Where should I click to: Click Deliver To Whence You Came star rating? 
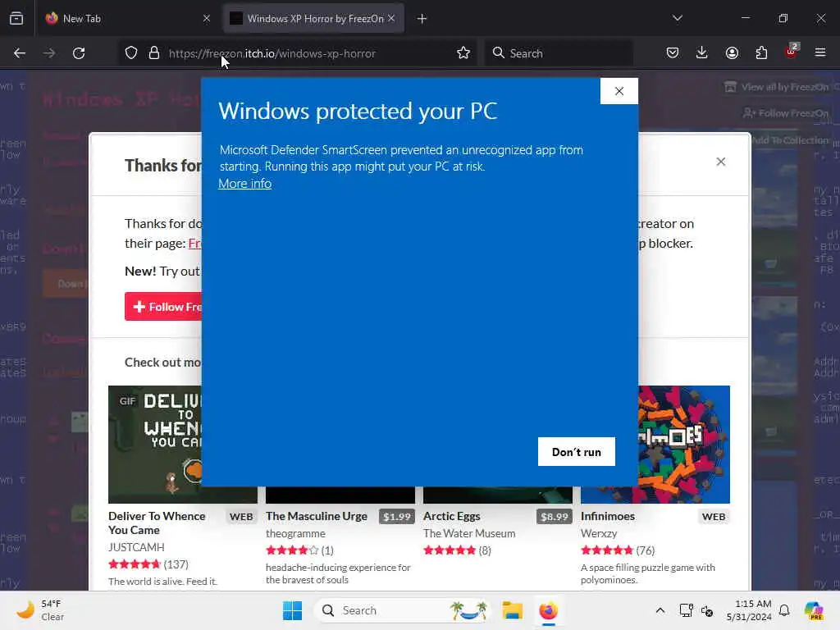click(135, 564)
